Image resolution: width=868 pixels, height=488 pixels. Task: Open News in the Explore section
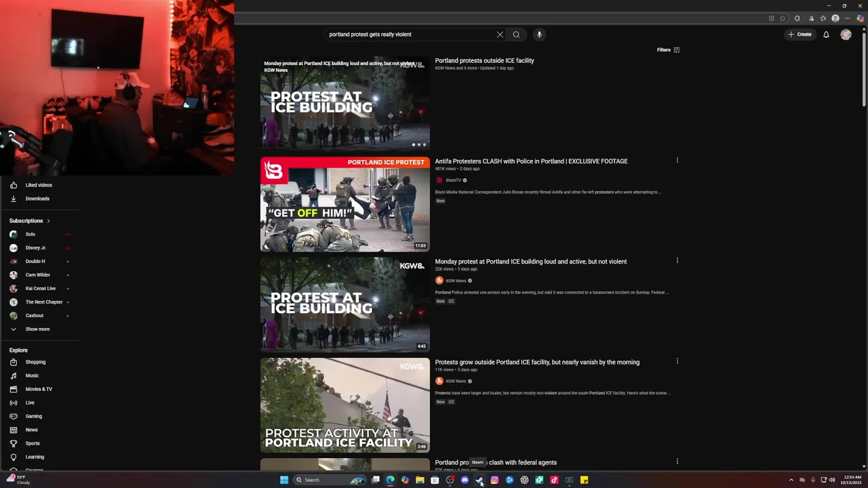point(32,430)
